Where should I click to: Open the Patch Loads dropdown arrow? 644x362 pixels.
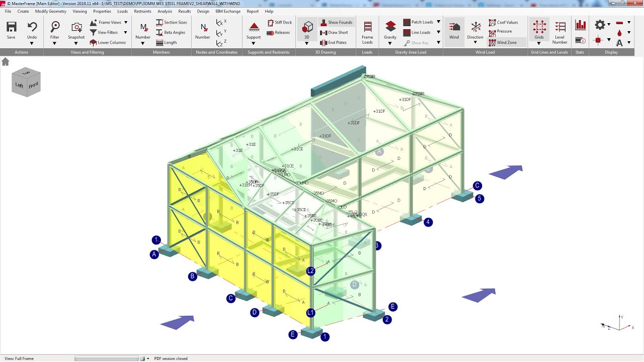tap(438, 22)
